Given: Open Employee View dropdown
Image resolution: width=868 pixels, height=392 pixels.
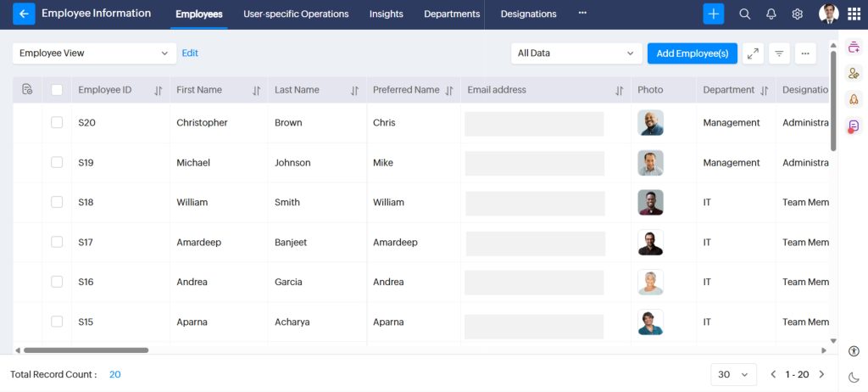Looking at the screenshot, I should click(94, 53).
